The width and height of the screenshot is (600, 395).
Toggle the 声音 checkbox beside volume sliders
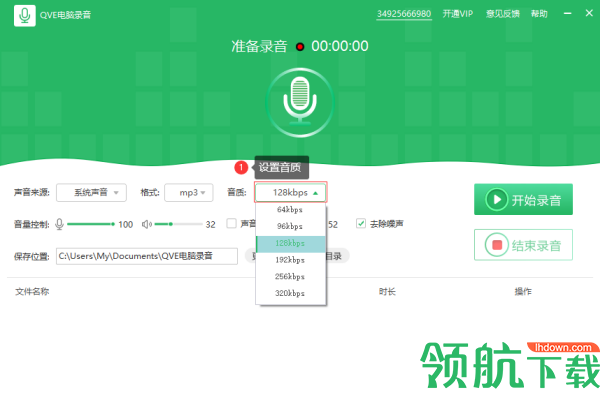pyautogui.click(x=232, y=223)
